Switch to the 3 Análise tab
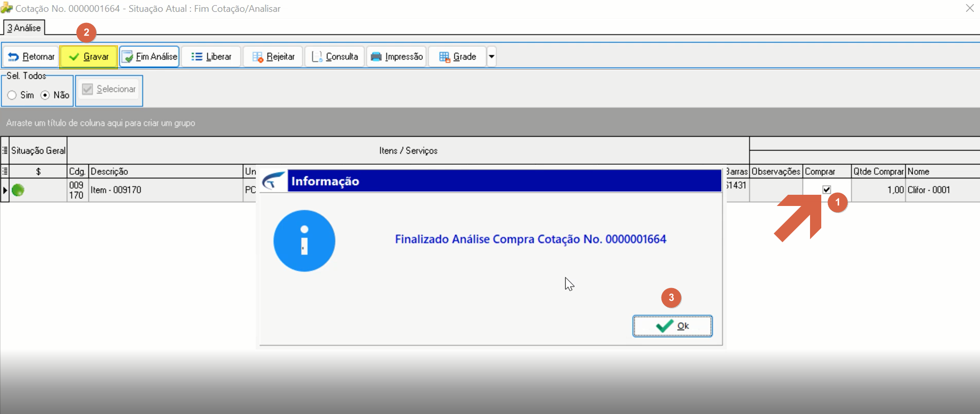Screen dimensions: 980x414 (24, 28)
